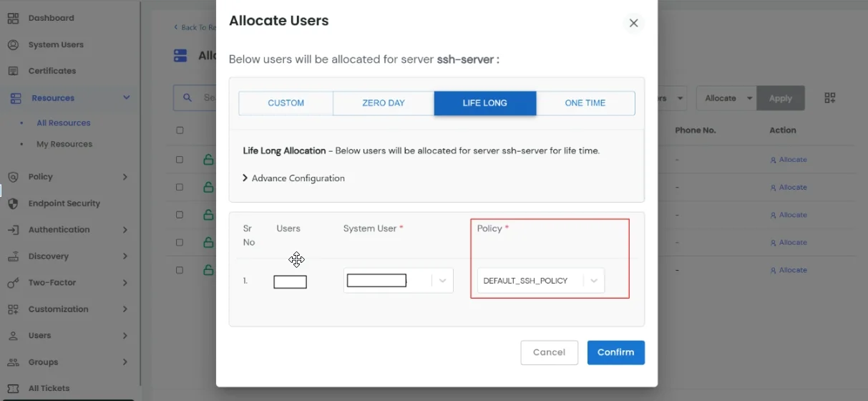This screenshot has height=401, width=868.
Task: Check the fifth row checkbox in resources table
Action: click(x=180, y=270)
